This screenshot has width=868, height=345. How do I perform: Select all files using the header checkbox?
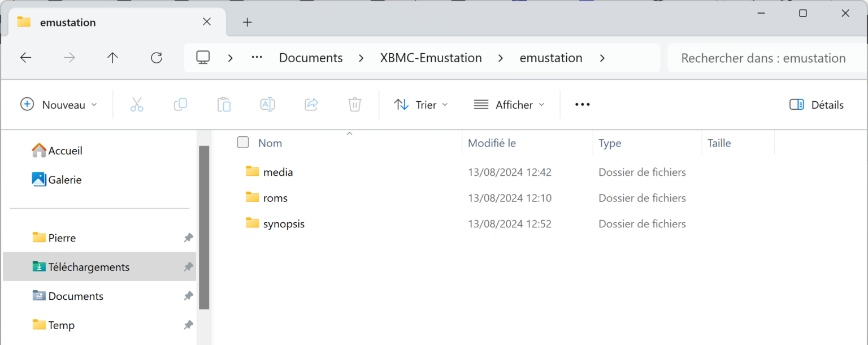pyautogui.click(x=242, y=143)
